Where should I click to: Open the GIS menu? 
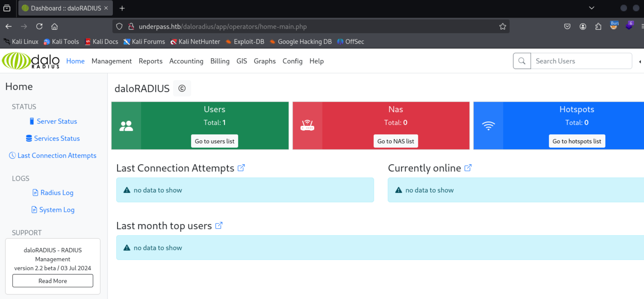(x=241, y=61)
